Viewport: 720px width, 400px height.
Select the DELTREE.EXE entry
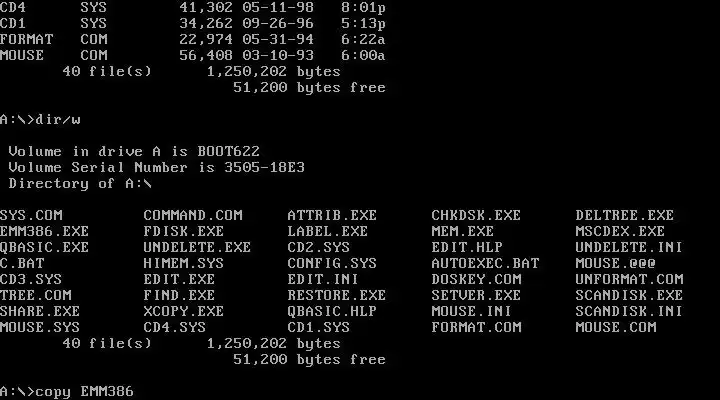(x=624, y=215)
